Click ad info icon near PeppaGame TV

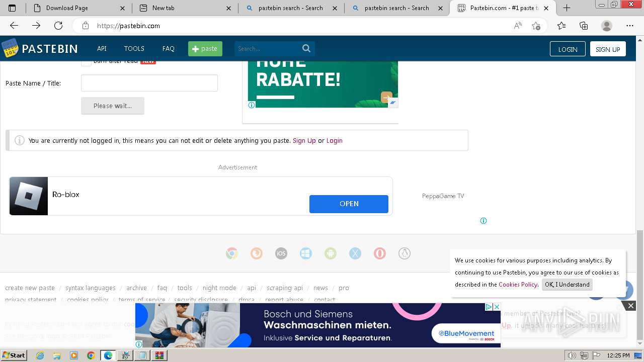click(484, 221)
